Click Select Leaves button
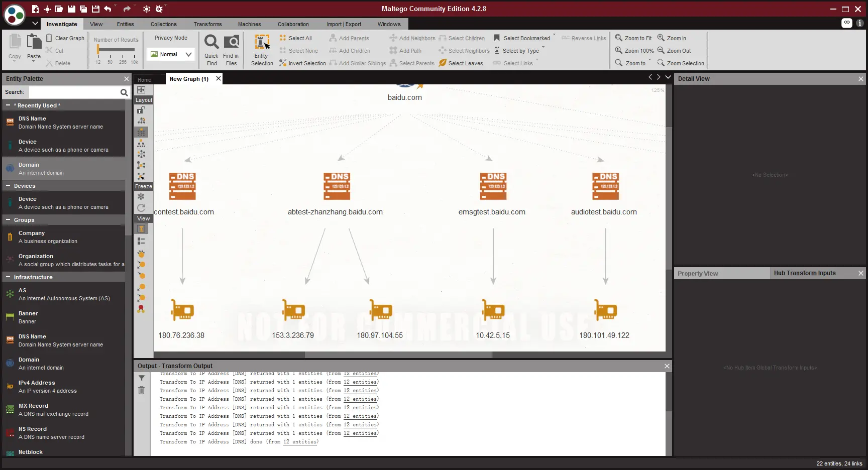 coord(461,63)
